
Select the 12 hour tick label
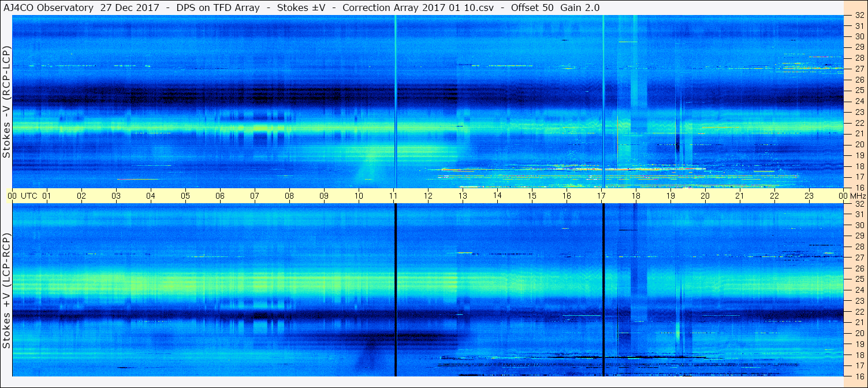point(428,196)
